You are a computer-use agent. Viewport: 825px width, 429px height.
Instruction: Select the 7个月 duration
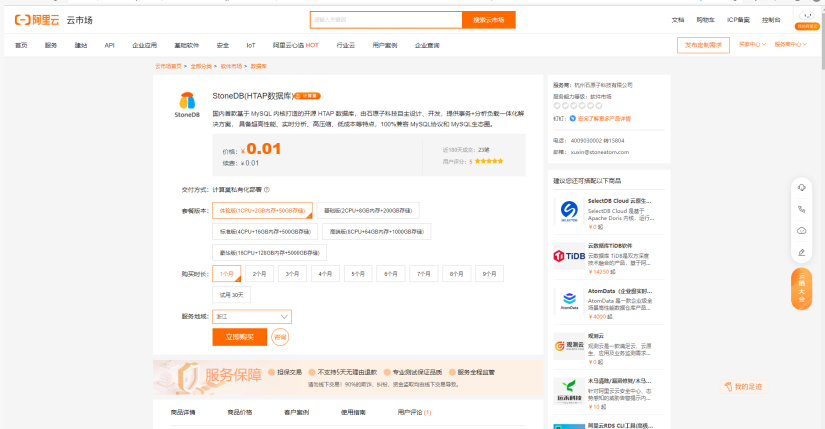click(x=424, y=274)
